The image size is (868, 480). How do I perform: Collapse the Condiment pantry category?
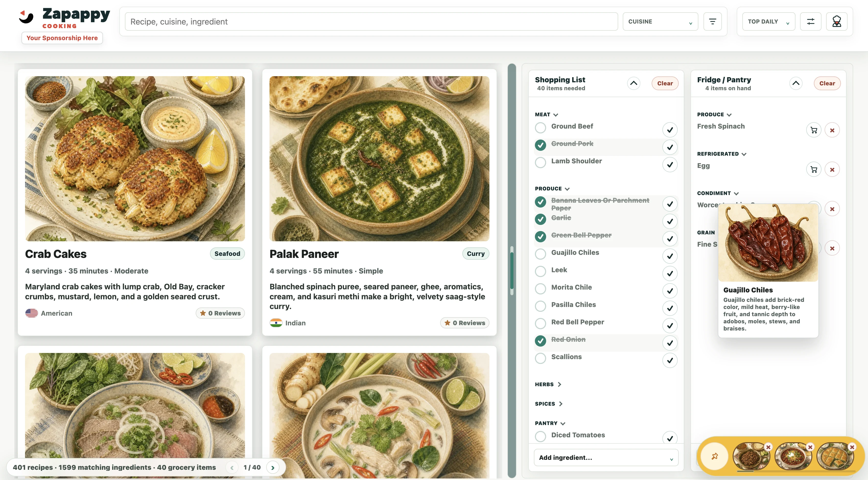(718, 193)
